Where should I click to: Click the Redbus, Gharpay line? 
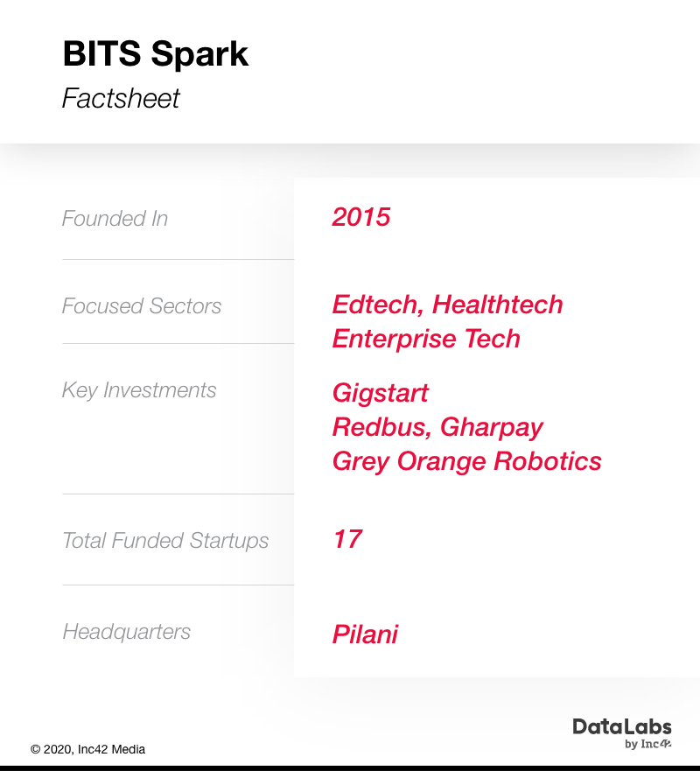click(437, 427)
